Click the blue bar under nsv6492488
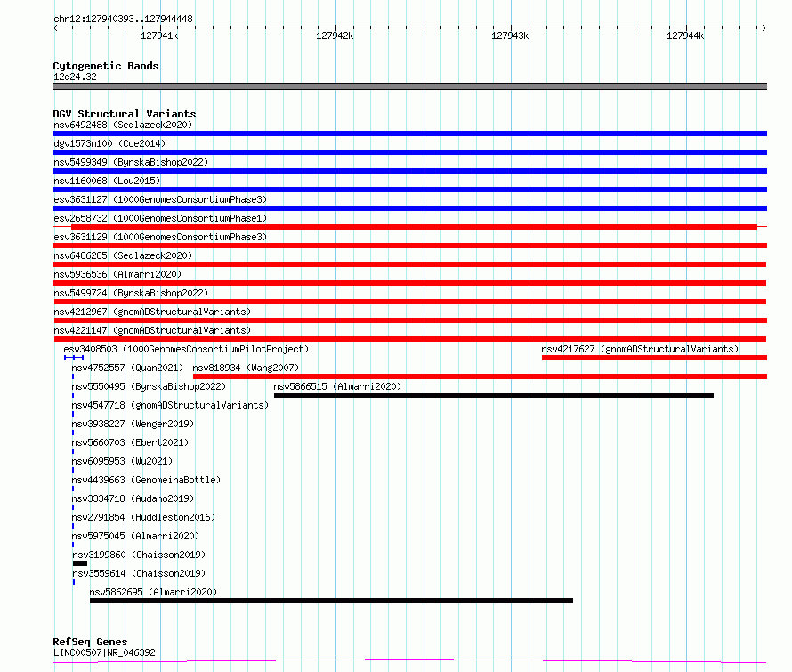 click(x=409, y=134)
